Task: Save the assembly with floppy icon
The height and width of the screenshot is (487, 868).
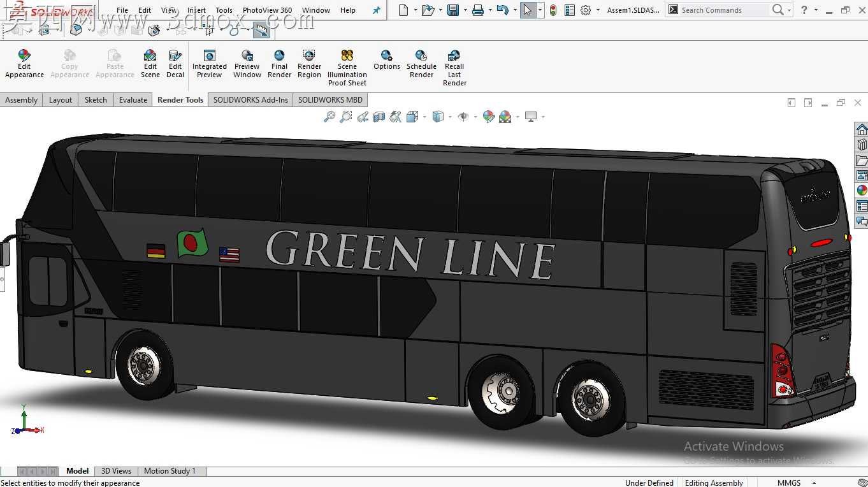Action: tap(453, 10)
